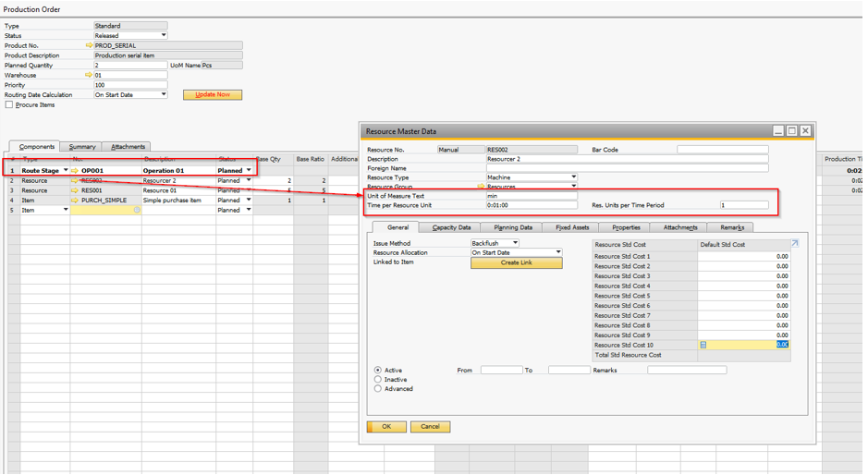
Task: Select the General tab
Action: pyautogui.click(x=397, y=227)
